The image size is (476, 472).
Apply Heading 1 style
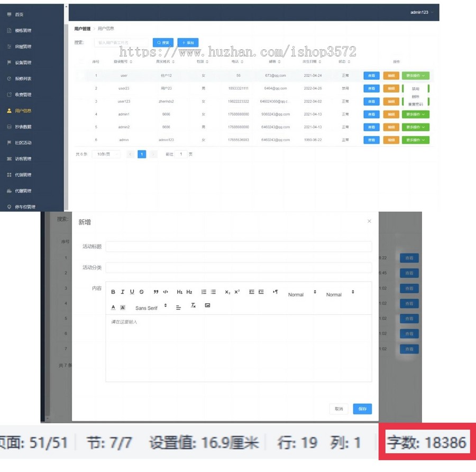(180, 292)
